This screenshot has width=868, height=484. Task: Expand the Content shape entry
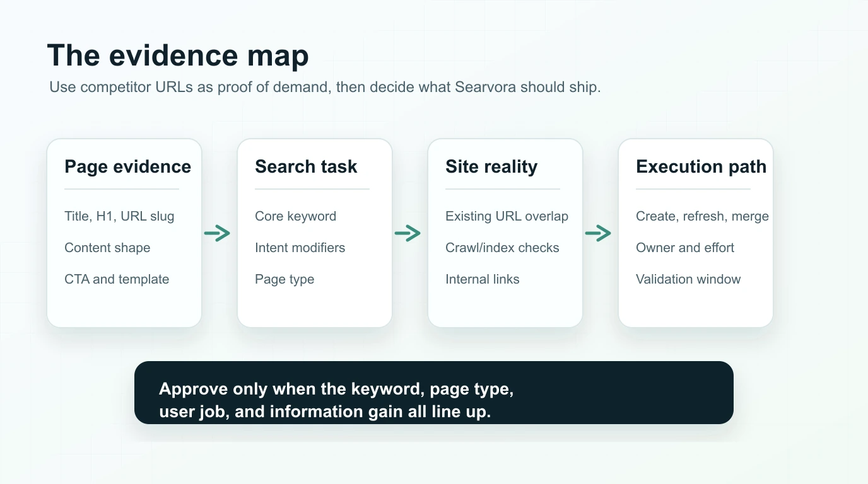(x=107, y=248)
